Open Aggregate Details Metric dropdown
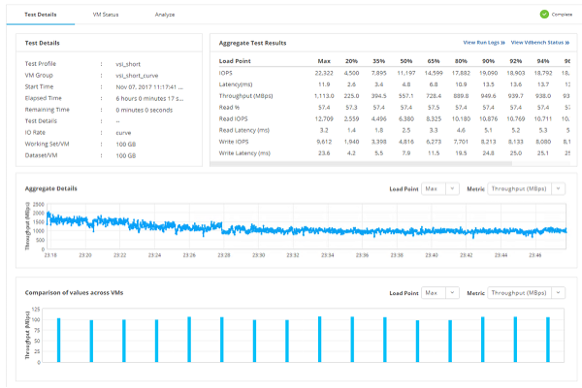 click(526, 189)
